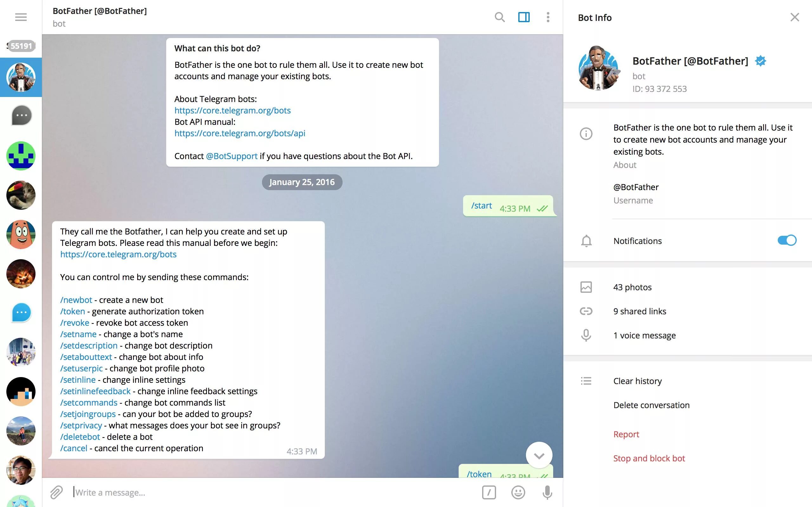This screenshot has width=812, height=507.
Task: Click the Bot Info close X icon
Action: click(x=795, y=17)
